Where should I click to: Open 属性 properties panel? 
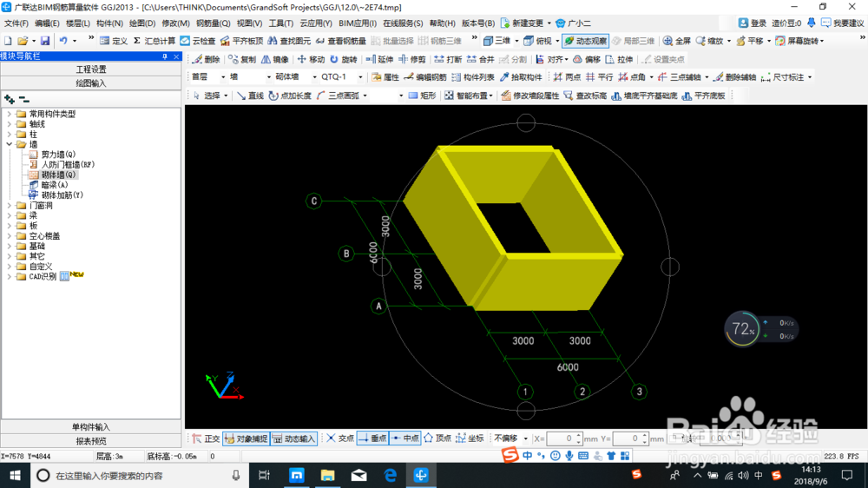pos(385,77)
